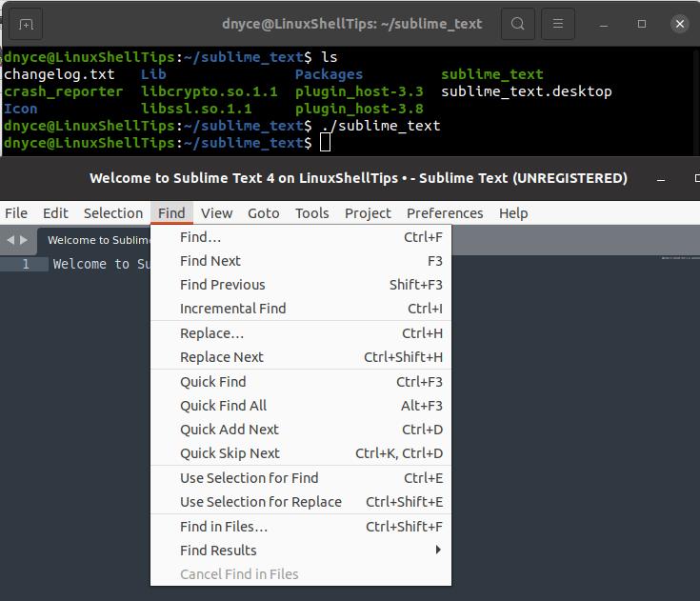Open the File menu
This screenshot has width=700, height=601.
pos(16,213)
